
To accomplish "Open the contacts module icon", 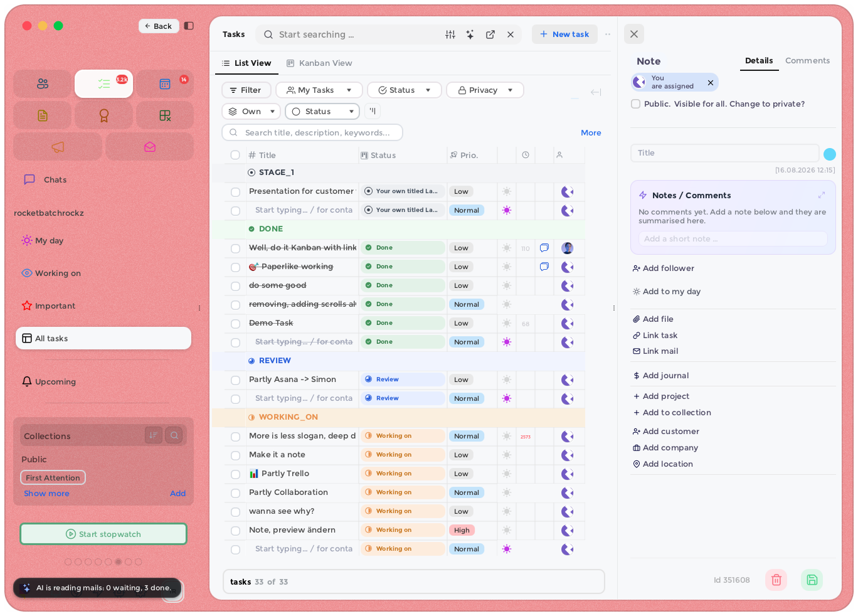I will (43, 83).
